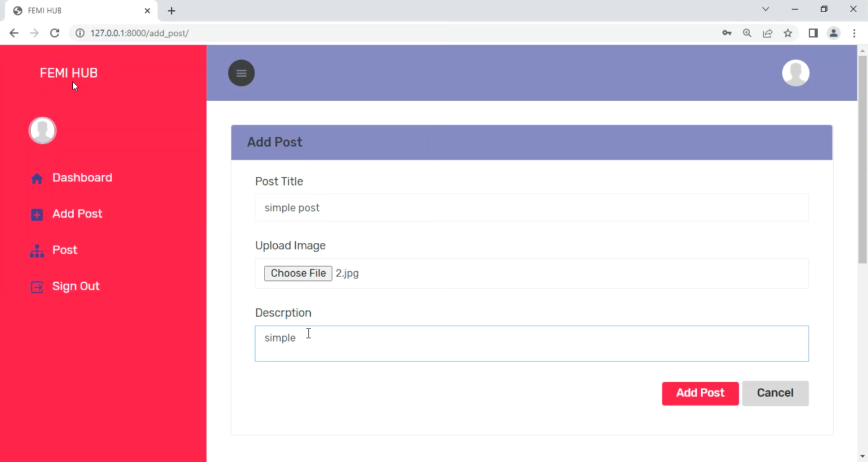Open the password key icon
Viewport: 868px width, 462px height.
(x=727, y=33)
